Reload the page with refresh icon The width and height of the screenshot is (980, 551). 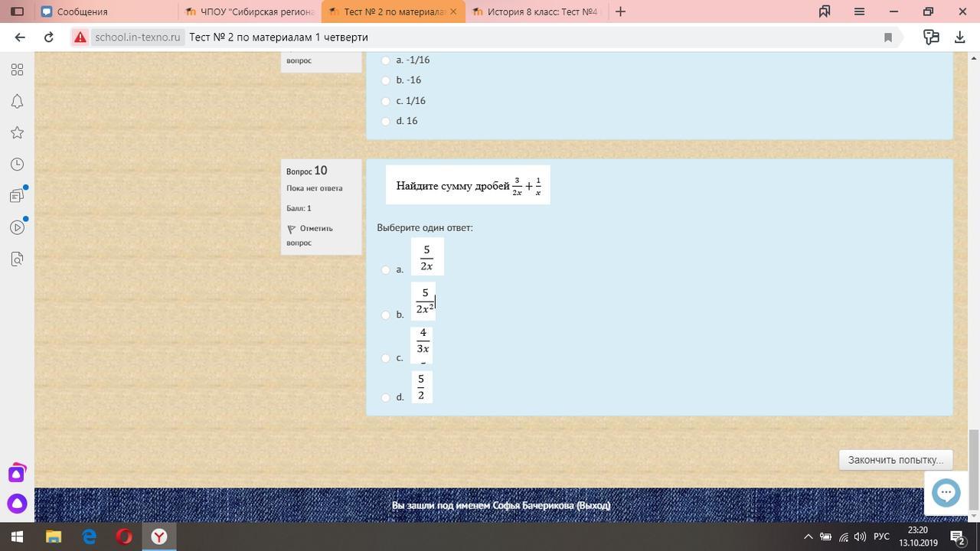(x=49, y=37)
